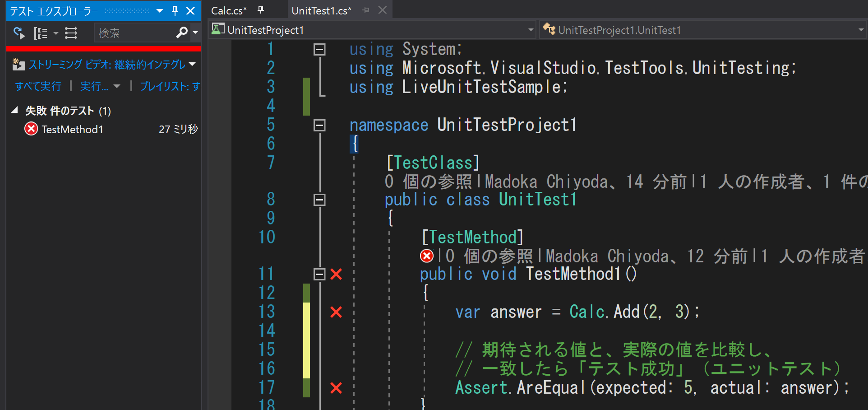This screenshot has width=868, height=410.
Task: Click the streaming video news icon
Action: [18, 65]
